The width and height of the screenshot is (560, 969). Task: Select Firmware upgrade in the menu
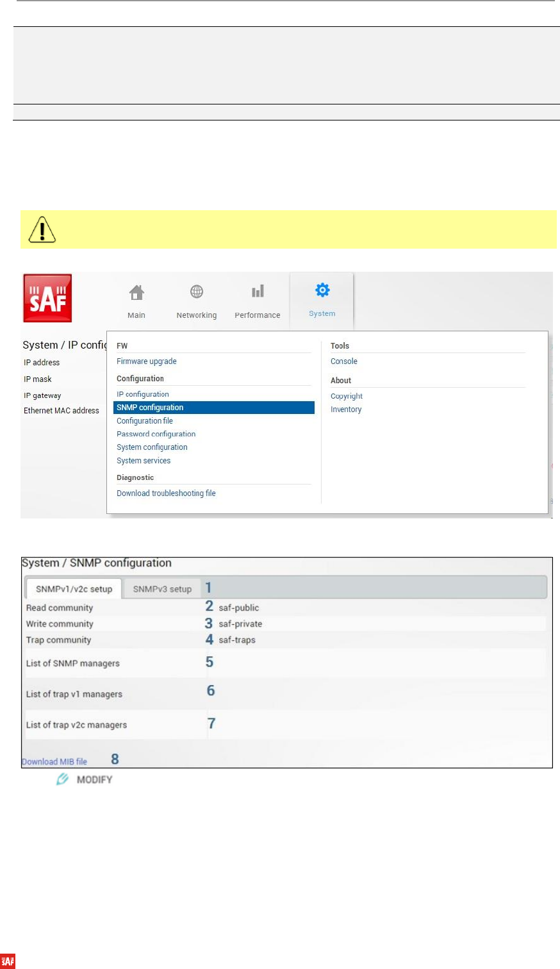[x=147, y=361]
